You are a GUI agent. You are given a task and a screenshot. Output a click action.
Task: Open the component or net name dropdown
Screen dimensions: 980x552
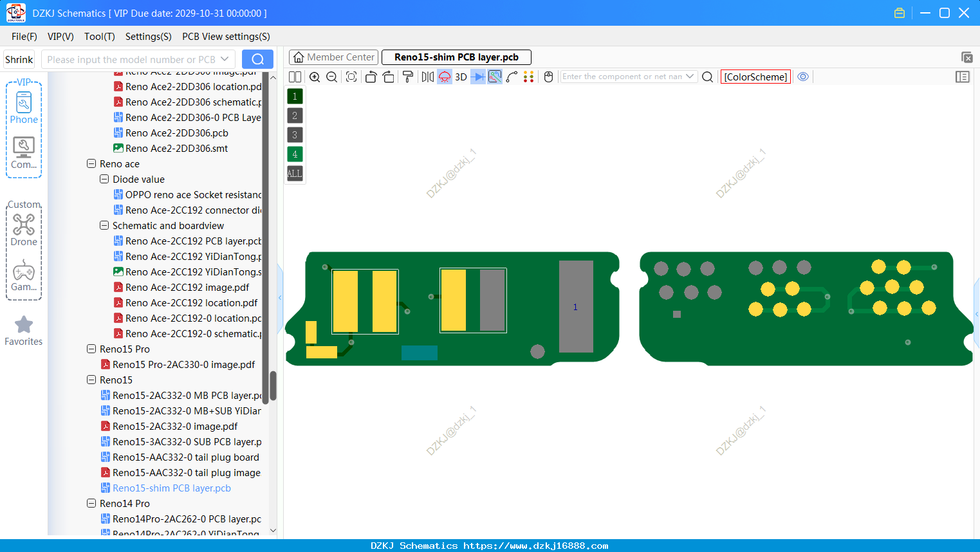coord(690,77)
